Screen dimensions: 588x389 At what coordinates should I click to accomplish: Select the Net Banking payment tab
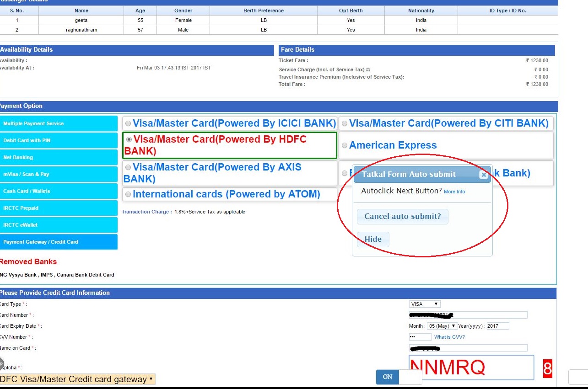59,157
